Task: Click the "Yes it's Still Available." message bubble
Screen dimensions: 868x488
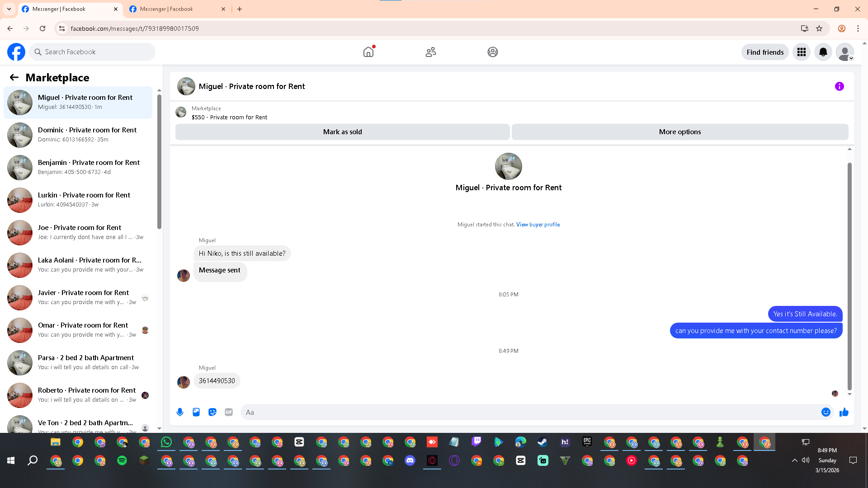Action: point(805,314)
